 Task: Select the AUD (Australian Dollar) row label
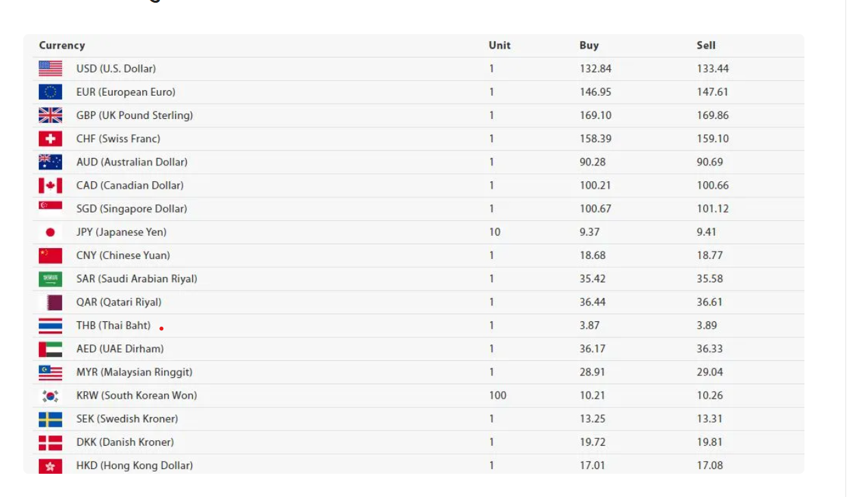click(x=132, y=162)
